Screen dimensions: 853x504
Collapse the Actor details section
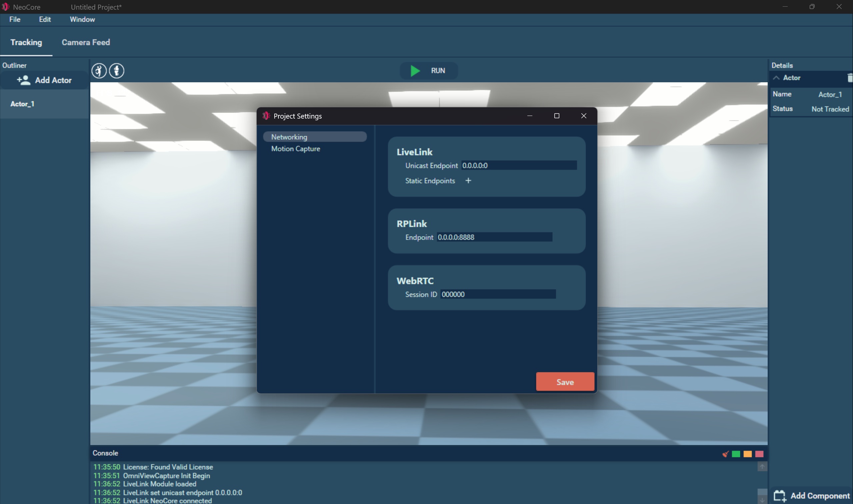777,78
